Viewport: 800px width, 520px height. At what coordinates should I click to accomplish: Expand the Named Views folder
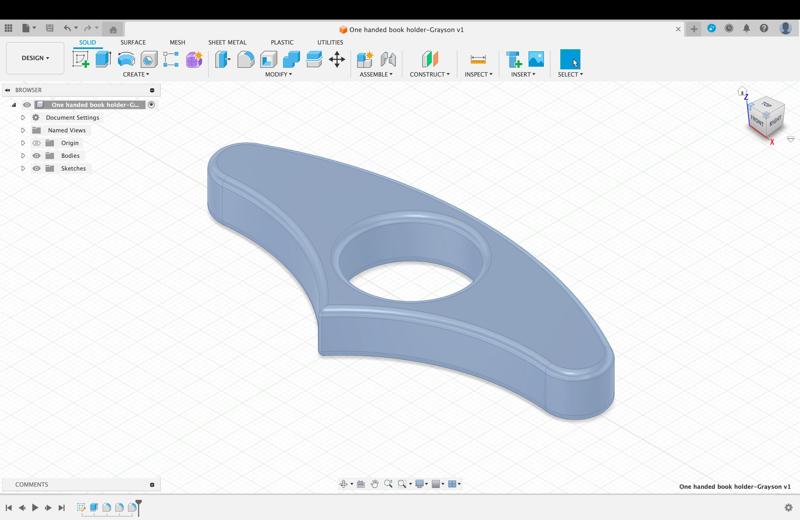tap(23, 130)
